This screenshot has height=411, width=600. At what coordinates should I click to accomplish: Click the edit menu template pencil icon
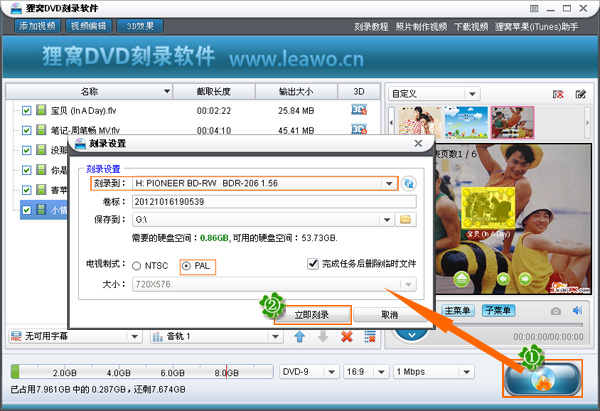click(580, 94)
